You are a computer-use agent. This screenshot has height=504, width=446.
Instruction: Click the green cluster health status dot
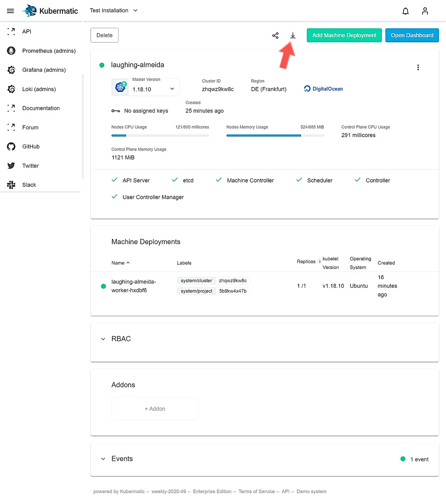click(102, 65)
